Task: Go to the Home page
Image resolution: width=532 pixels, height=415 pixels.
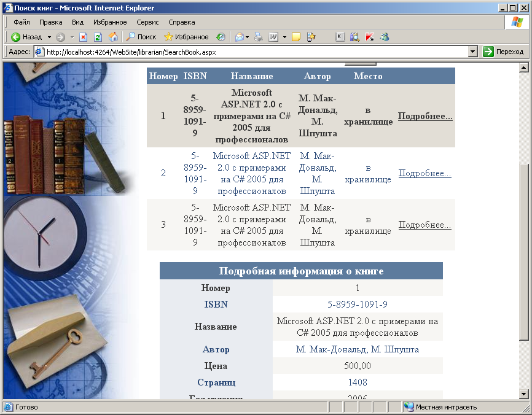Action: point(113,37)
